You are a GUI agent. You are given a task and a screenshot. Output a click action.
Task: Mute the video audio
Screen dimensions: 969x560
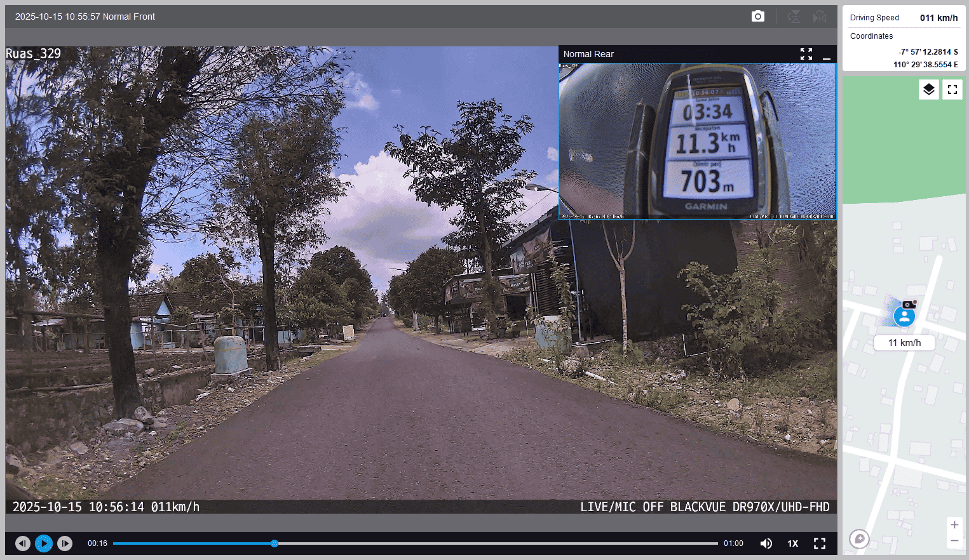[x=766, y=543]
